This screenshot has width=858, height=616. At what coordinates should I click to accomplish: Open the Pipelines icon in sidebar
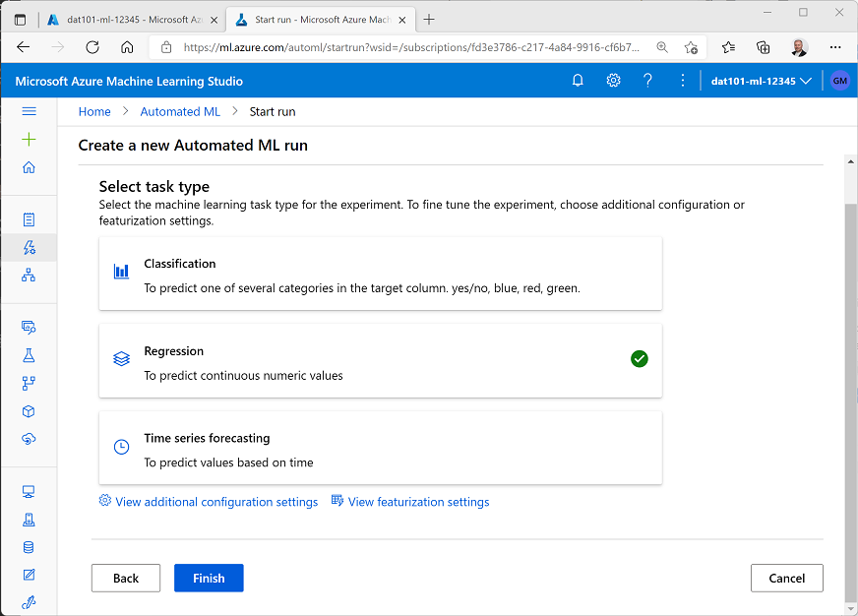coord(29,383)
